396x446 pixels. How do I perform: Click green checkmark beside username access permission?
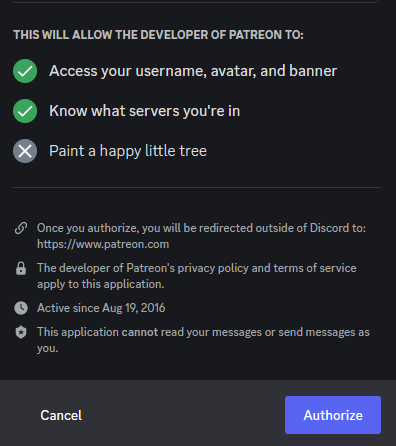tap(25, 71)
